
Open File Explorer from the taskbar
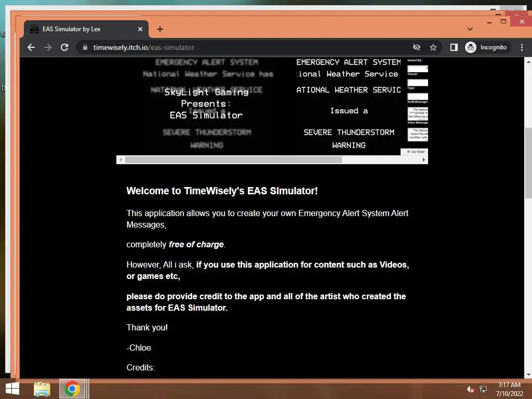pyautogui.click(x=42, y=389)
